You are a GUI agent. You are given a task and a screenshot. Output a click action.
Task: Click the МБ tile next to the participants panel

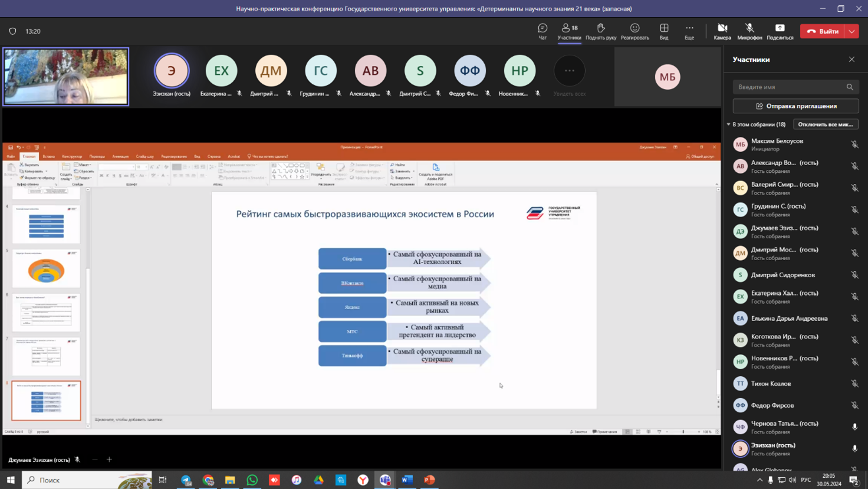(668, 77)
